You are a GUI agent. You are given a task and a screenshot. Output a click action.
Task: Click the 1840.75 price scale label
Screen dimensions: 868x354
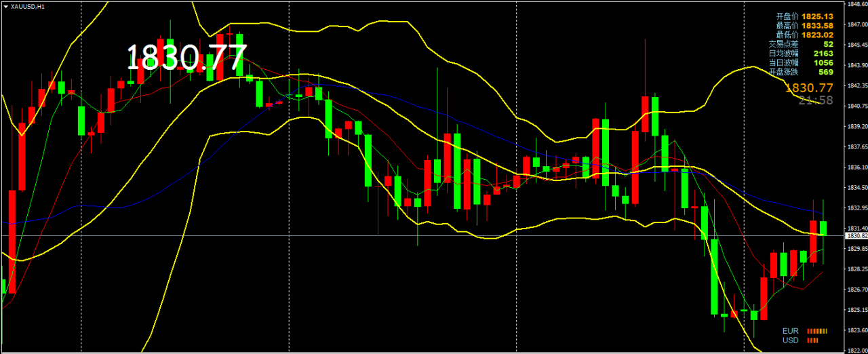[x=857, y=106]
